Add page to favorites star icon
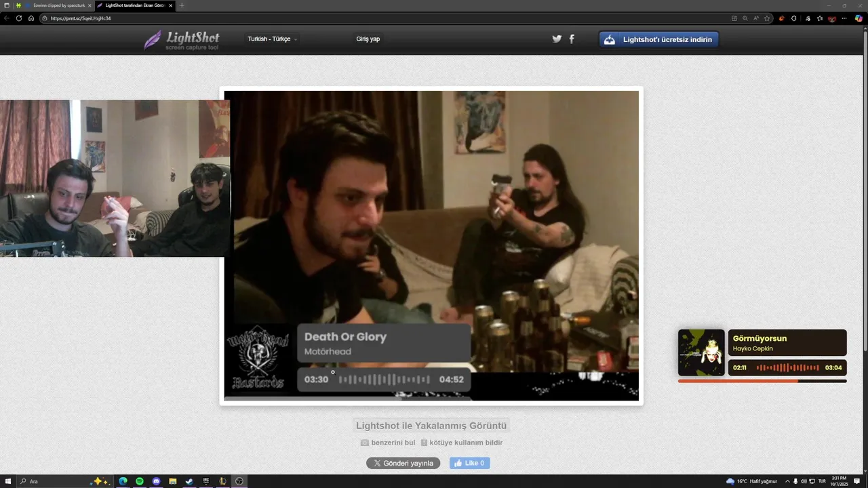 tap(767, 18)
